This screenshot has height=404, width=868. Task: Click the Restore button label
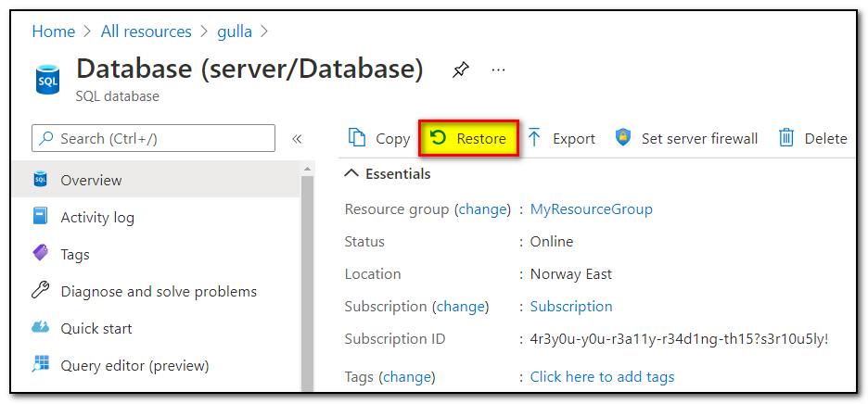click(x=481, y=138)
